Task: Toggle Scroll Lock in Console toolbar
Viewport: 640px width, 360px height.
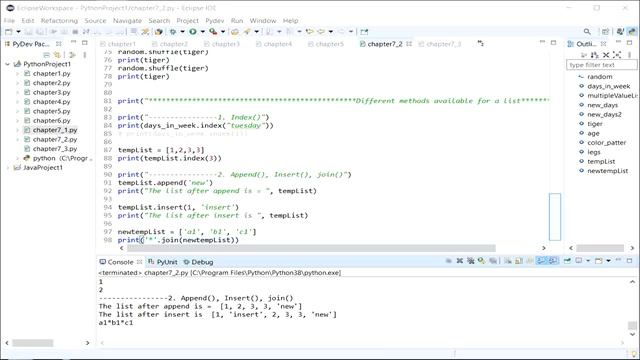Action: point(519,260)
